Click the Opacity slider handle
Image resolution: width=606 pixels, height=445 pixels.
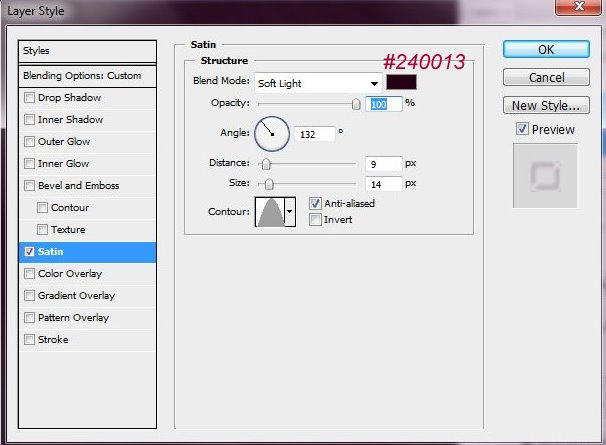[x=356, y=103]
